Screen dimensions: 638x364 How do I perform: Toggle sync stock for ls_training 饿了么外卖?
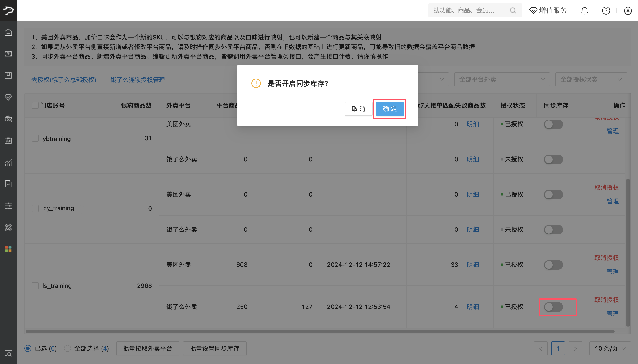(x=553, y=307)
